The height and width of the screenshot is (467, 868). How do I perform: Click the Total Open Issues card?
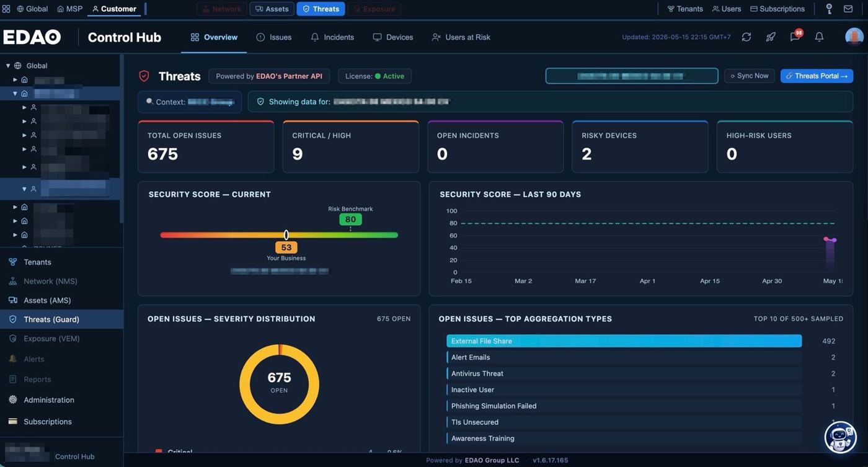pos(206,146)
